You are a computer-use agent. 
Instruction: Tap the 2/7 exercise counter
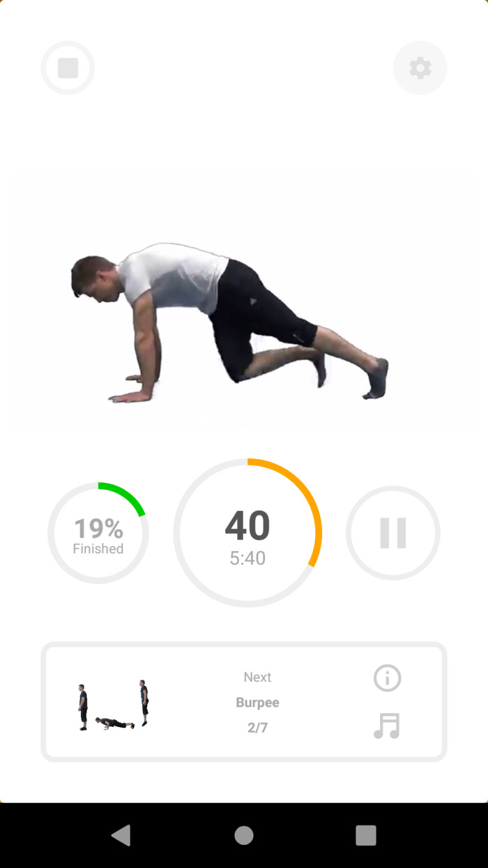[257, 728]
